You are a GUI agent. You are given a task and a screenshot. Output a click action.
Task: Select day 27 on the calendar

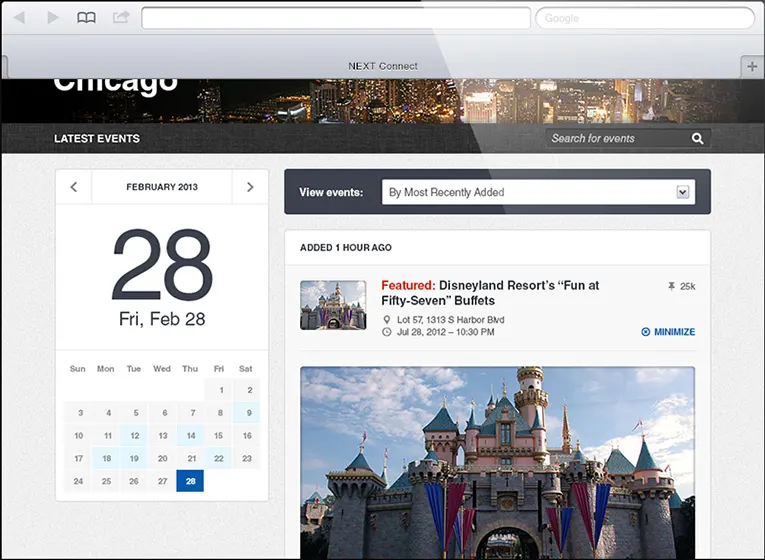pos(162,481)
